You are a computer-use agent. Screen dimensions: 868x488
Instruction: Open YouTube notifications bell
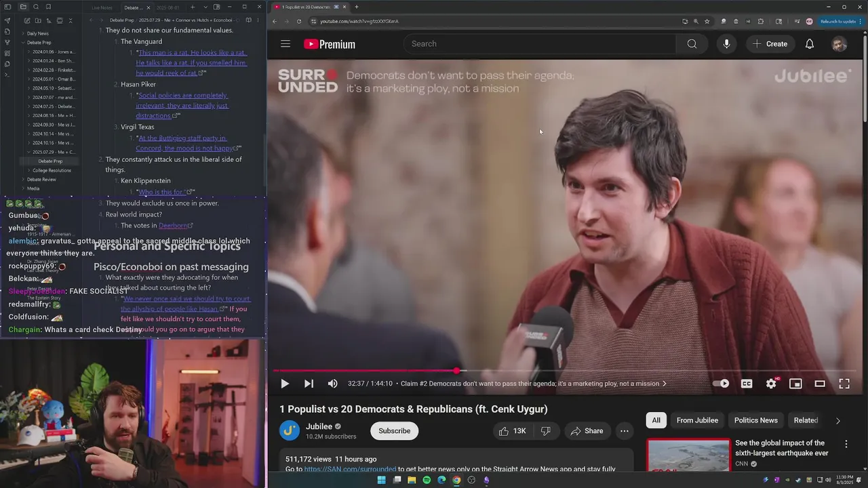click(810, 44)
